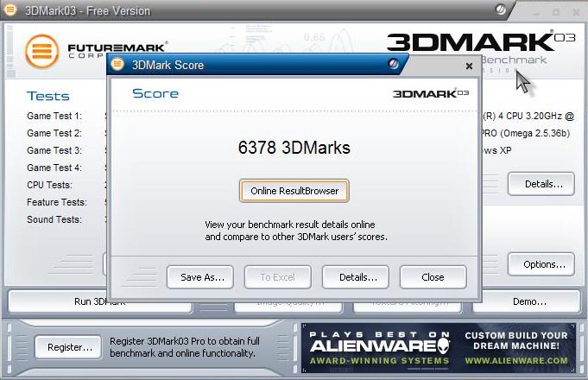Click the To Excel button
The width and height of the screenshot is (588, 380).
[x=278, y=277]
